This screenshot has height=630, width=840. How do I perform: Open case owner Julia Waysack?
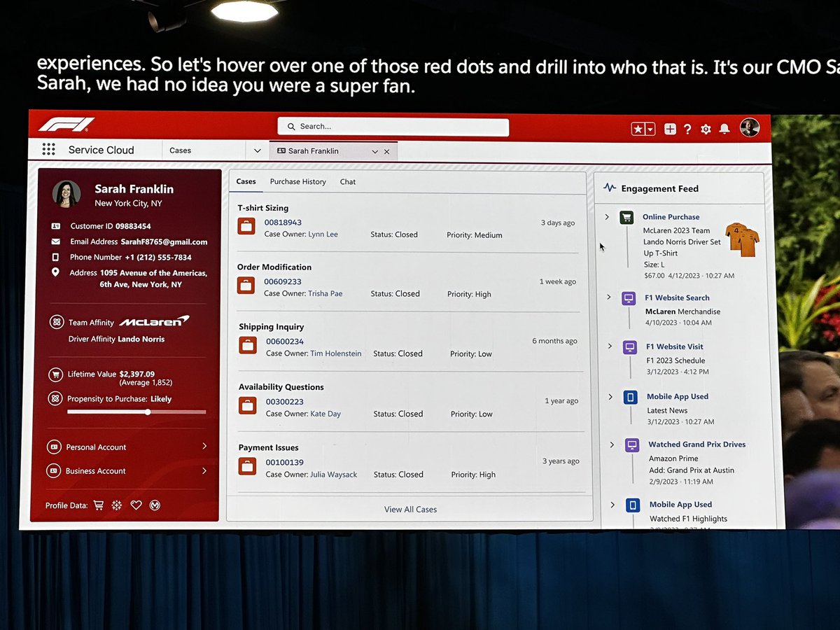click(334, 475)
